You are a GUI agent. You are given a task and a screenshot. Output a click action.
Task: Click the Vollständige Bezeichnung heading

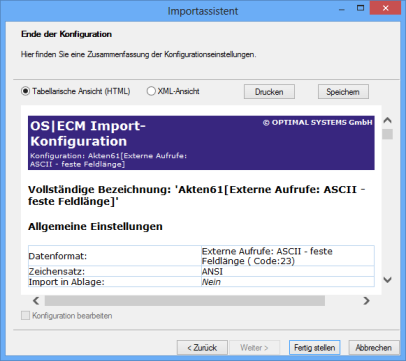click(x=196, y=195)
